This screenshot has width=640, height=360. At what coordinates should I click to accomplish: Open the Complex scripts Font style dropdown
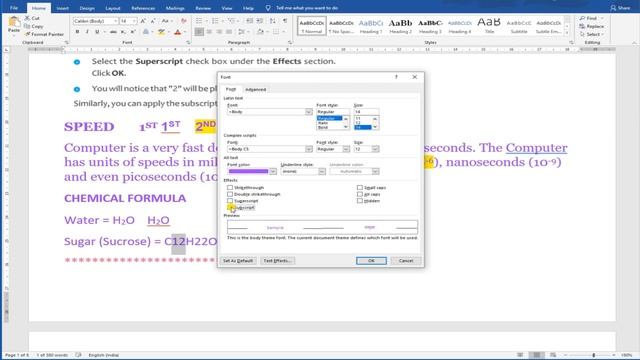(x=346, y=149)
